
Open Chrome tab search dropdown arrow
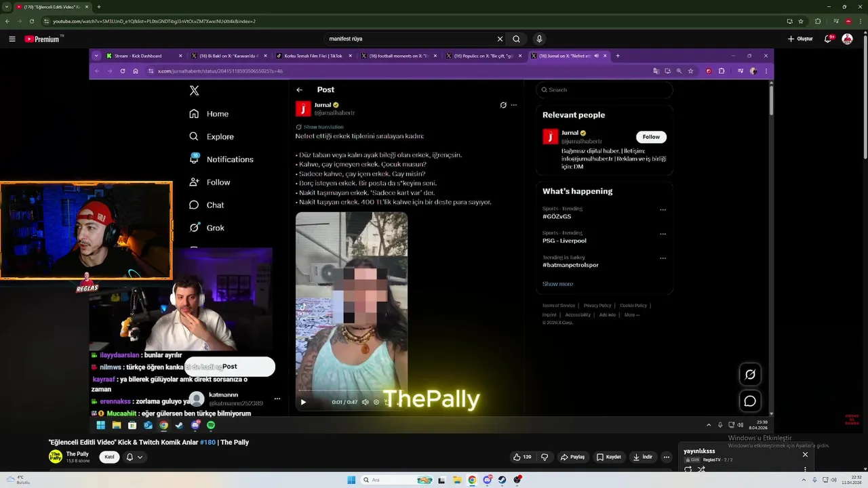[x=7, y=7]
